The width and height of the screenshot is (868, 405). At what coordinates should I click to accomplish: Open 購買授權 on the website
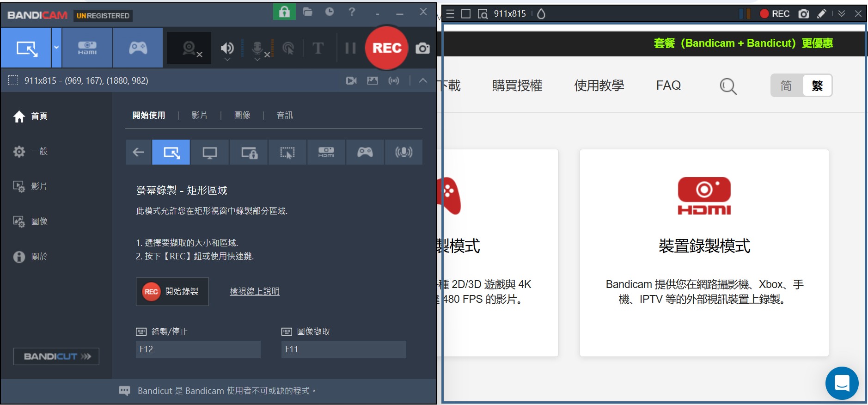pos(517,86)
